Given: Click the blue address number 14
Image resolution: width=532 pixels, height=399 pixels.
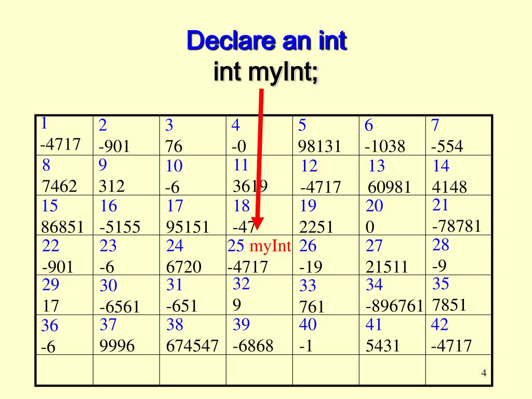Looking at the screenshot, I should [441, 166].
